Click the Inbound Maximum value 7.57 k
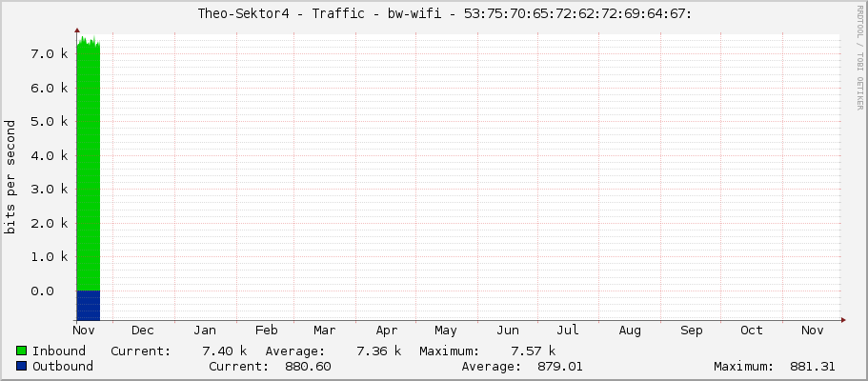The height and width of the screenshot is (381, 868). pyautogui.click(x=533, y=351)
